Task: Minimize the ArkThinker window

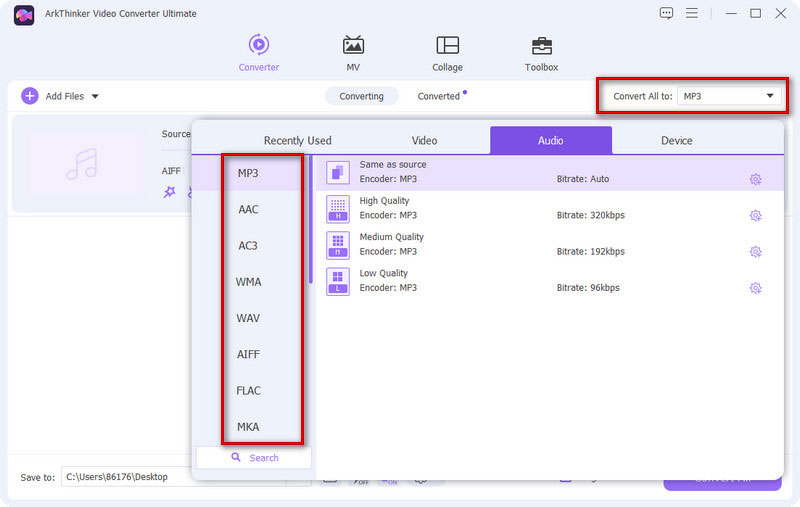Action: pyautogui.click(x=731, y=14)
